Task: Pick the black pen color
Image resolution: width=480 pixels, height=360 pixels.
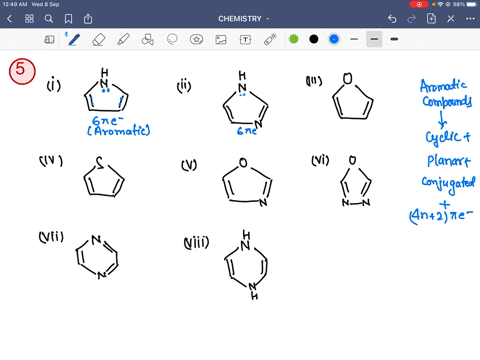Action: coord(314,39)
